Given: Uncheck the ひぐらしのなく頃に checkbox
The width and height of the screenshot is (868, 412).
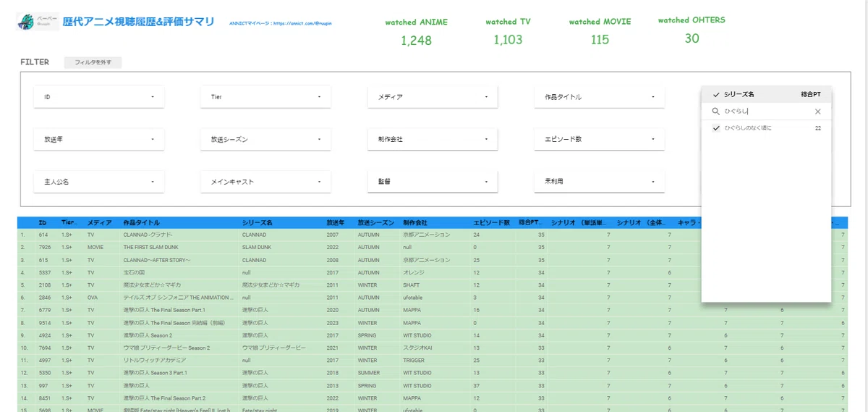Looking at the screenshot, I should click(x=716, y=127).
